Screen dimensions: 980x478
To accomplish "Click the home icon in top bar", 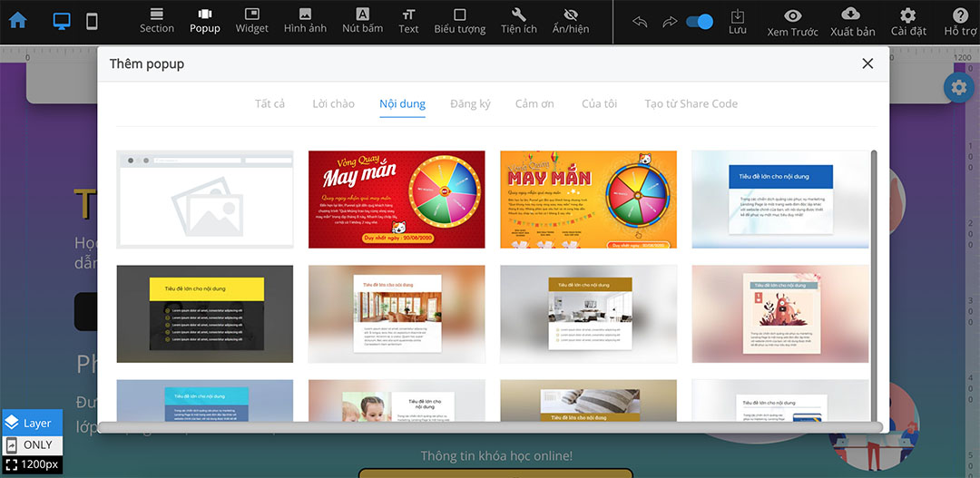I will coord(17,21).
